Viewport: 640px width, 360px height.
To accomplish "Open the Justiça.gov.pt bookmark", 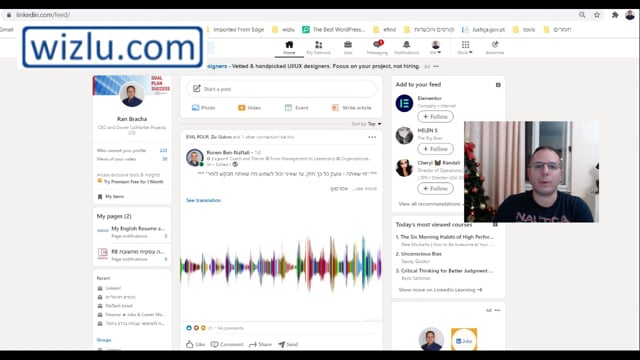I will (x=483, y=29).
